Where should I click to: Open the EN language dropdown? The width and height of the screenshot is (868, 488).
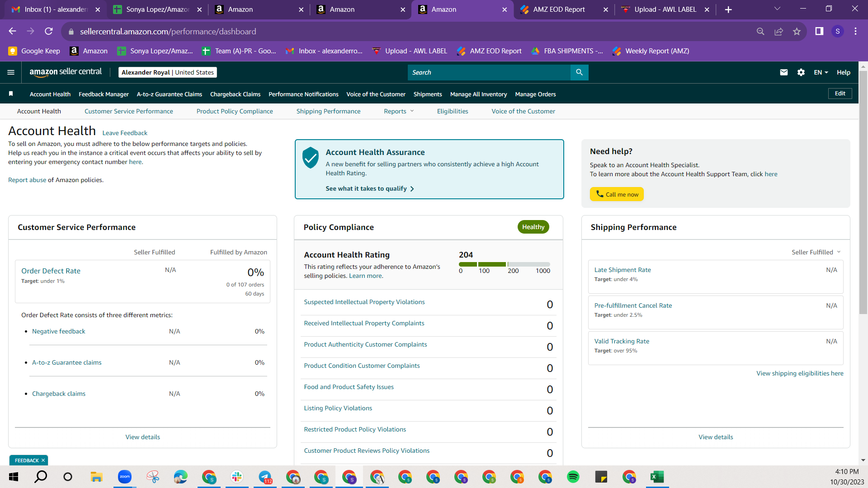(821, 72)
